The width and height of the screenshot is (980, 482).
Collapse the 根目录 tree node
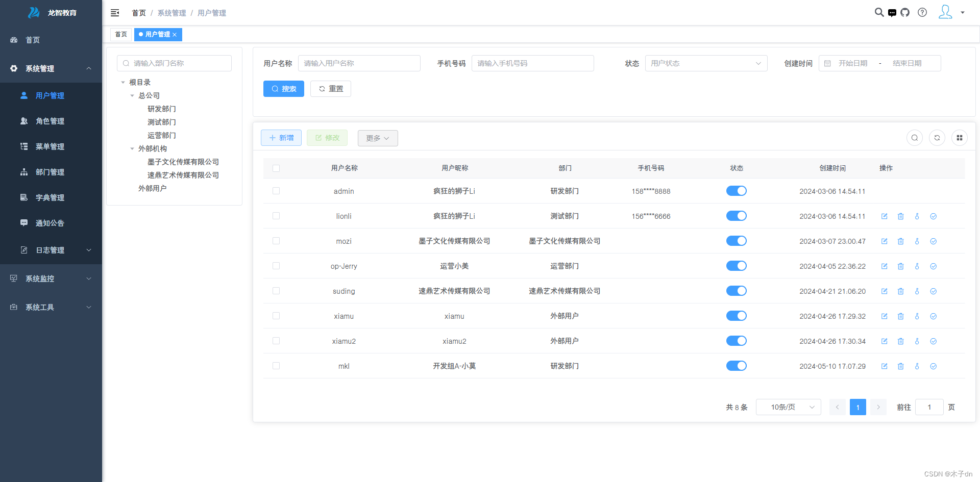(x=123, y=82)
